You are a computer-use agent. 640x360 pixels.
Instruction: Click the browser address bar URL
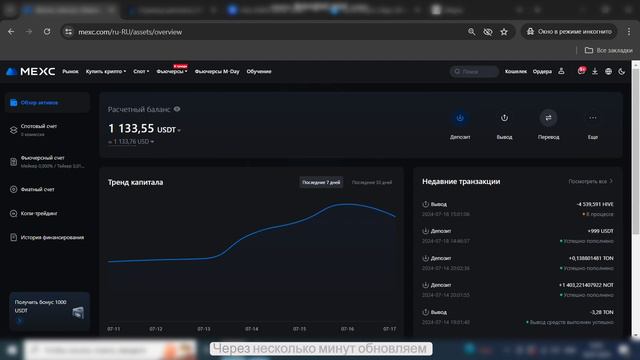pos(130,32)
